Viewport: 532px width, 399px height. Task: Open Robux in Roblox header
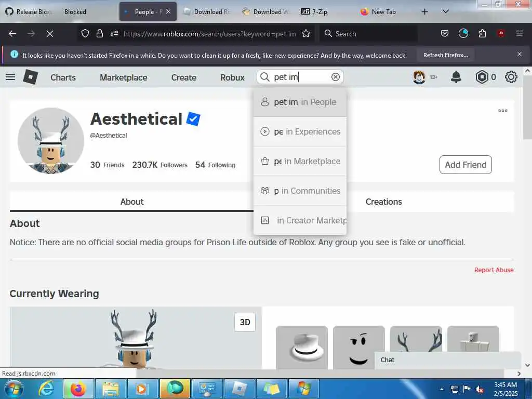click(x=232, y=77)
